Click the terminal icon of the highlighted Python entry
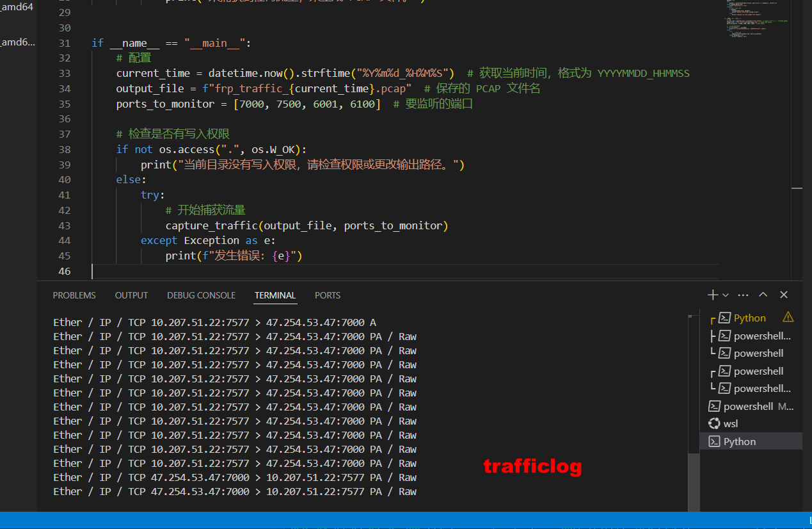Image resolution: width=812 pixels, height=529 pixels. pyautogui.click(x=714, y=441)
